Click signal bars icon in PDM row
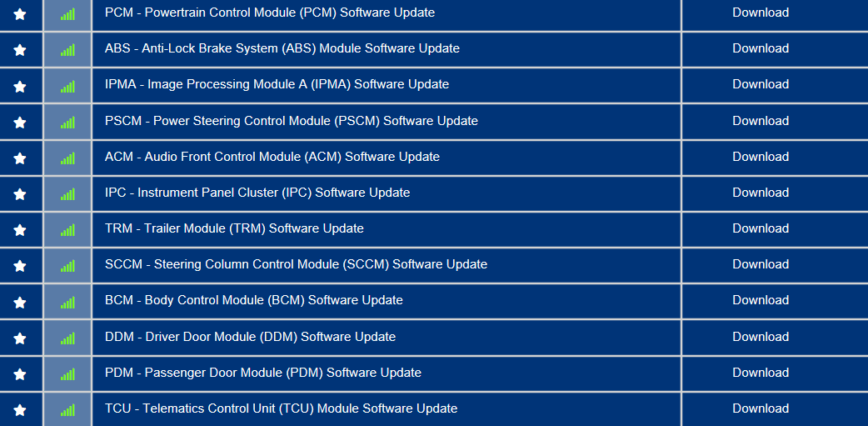The height and width of the screenshot is (426, 868). click(67, 374)
